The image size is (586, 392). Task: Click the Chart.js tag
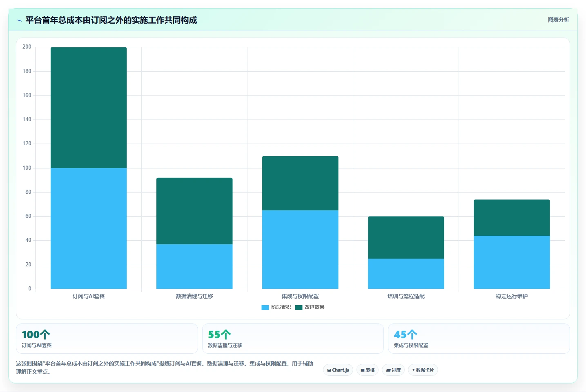tap(338, 370)
